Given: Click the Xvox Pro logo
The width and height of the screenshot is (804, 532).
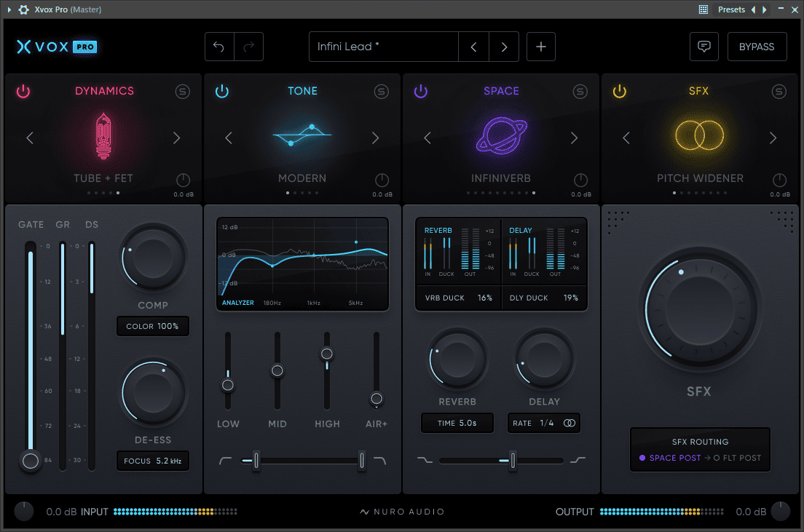Looking at the screenshot, I should 56,47.
